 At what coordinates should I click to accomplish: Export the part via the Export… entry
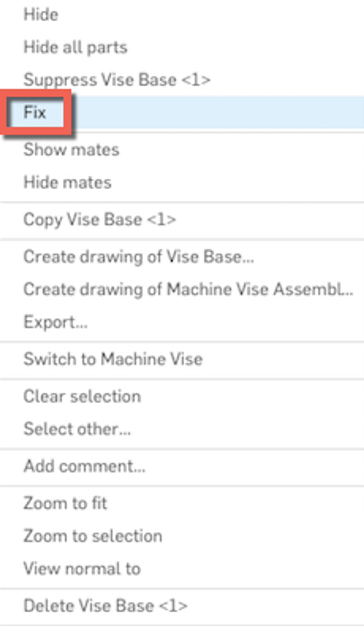tap(56, 322)
